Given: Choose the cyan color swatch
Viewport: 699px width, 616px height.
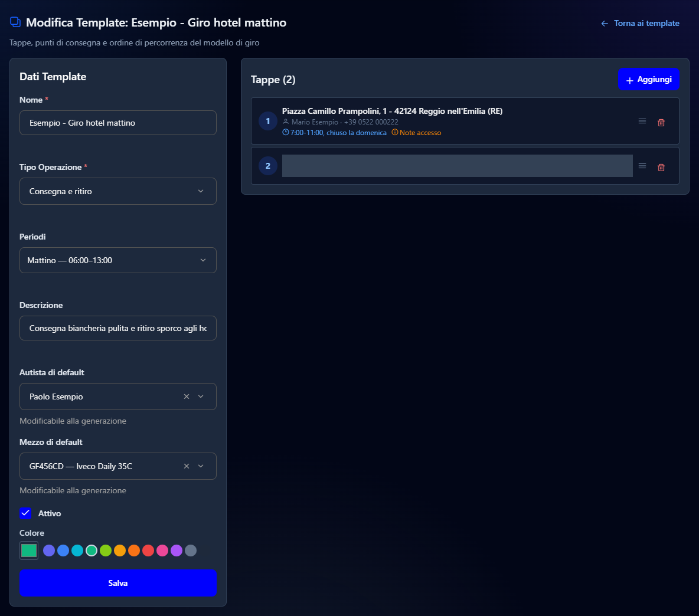Looking at the screenshot, I should 77,551.
